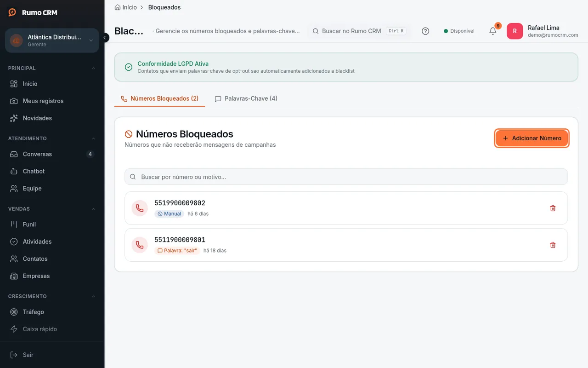
Task: Click the há 18 dias timestamp
Action: 215,251
